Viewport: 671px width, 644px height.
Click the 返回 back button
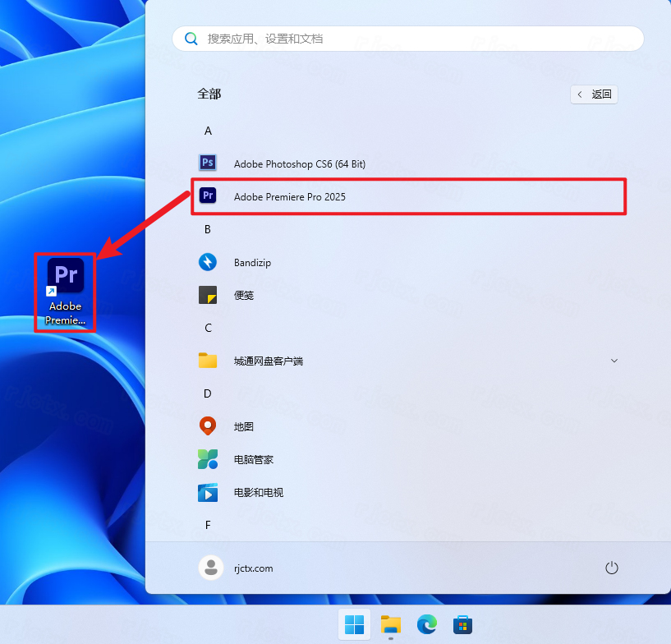click(594, 94)
